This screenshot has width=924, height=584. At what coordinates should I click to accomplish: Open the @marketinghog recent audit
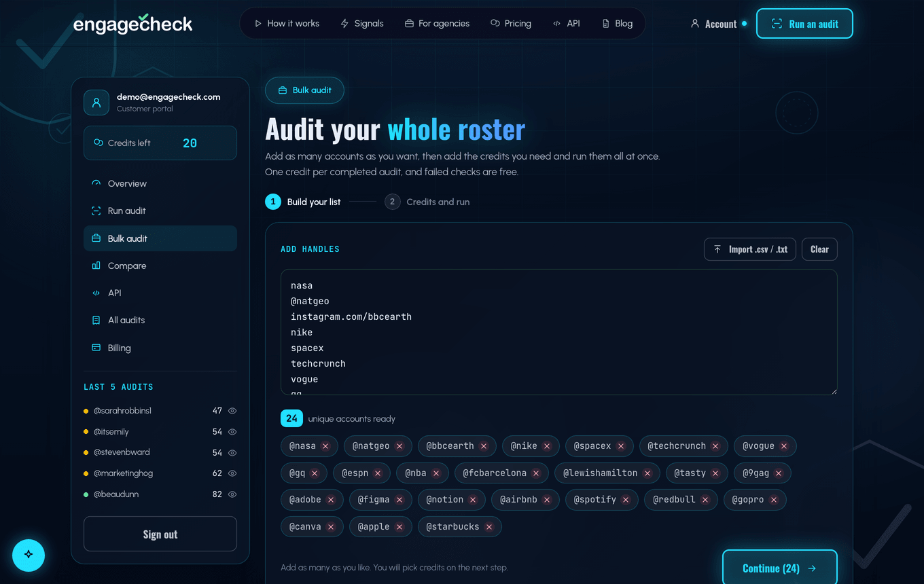tap(123, 473)
